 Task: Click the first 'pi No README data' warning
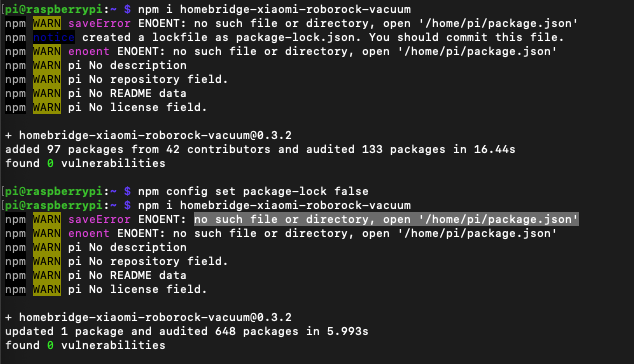coord(127,93)
